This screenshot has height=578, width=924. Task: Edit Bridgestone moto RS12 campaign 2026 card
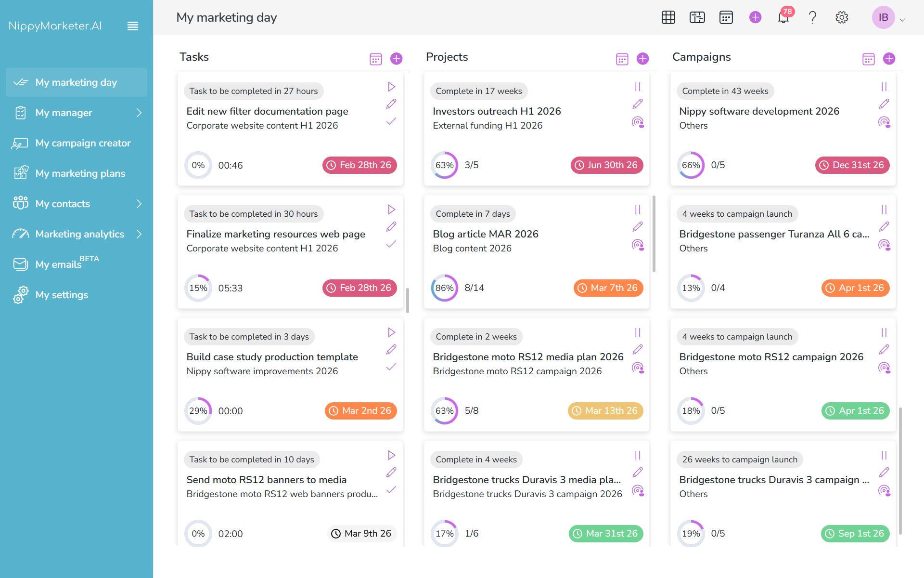tap(884, 349)
